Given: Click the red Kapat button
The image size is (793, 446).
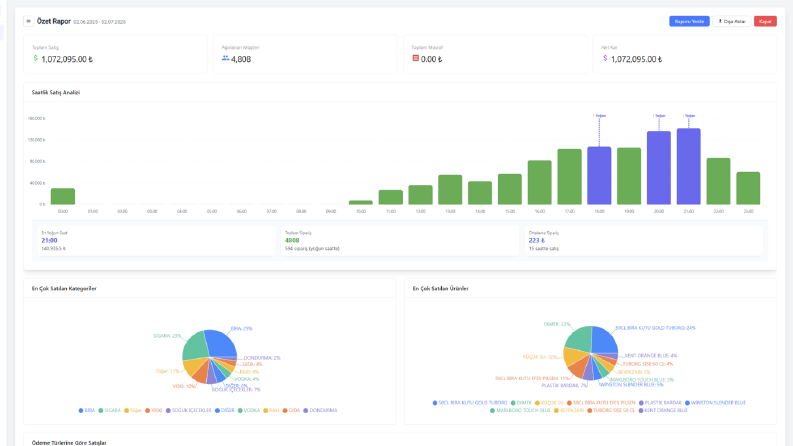Looking at the screenshot, I should click(765, 21).
